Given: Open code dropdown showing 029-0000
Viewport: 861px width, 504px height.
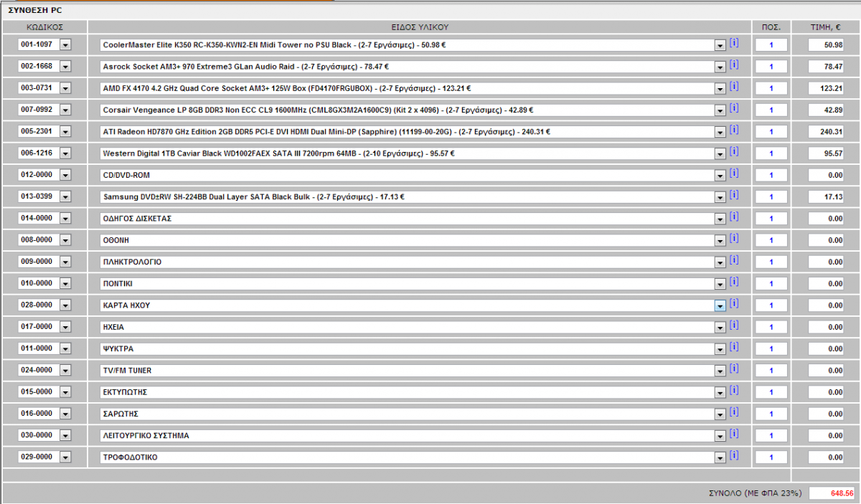Looking at the screenshot, I should [x=65, y=457].
